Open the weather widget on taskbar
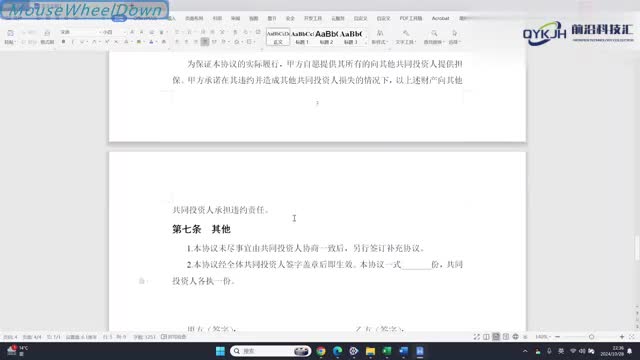This screenshot has height=360, width=640. pos(17,351)
